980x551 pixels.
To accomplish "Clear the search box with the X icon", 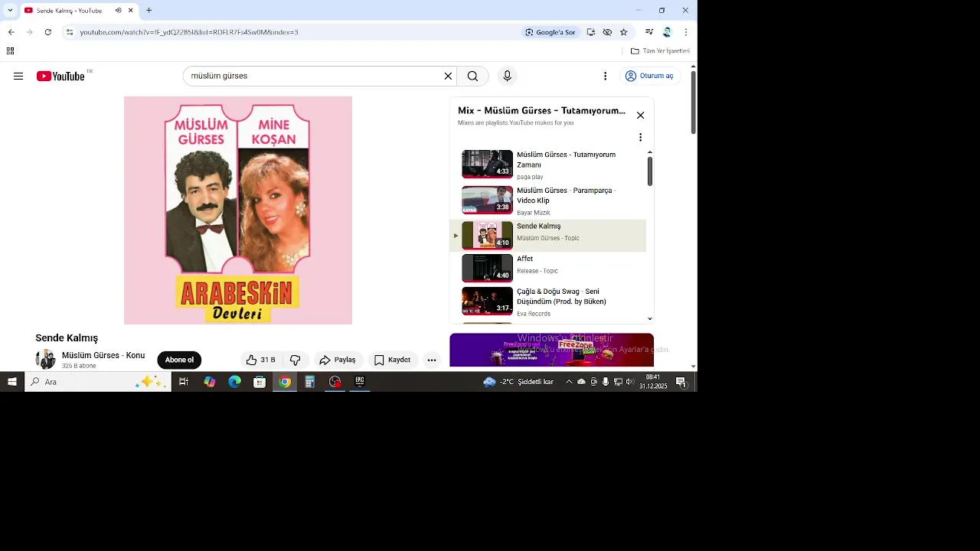I will (x=448, y=76).
